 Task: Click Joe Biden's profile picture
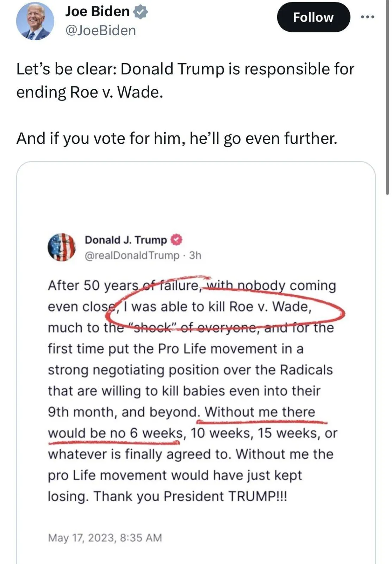coord(35,21)
